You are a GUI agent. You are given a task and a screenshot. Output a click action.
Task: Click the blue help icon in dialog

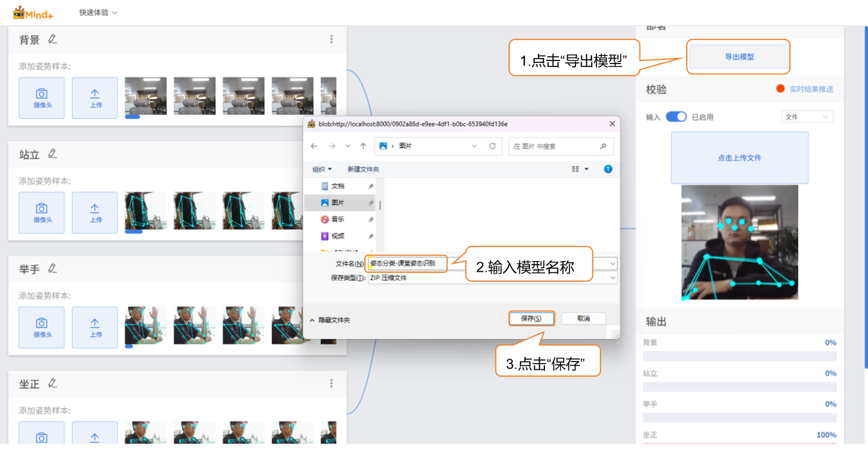[x=608, y=169]
